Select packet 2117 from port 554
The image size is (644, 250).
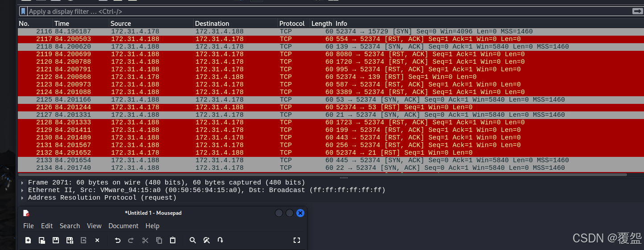[330, 39]
